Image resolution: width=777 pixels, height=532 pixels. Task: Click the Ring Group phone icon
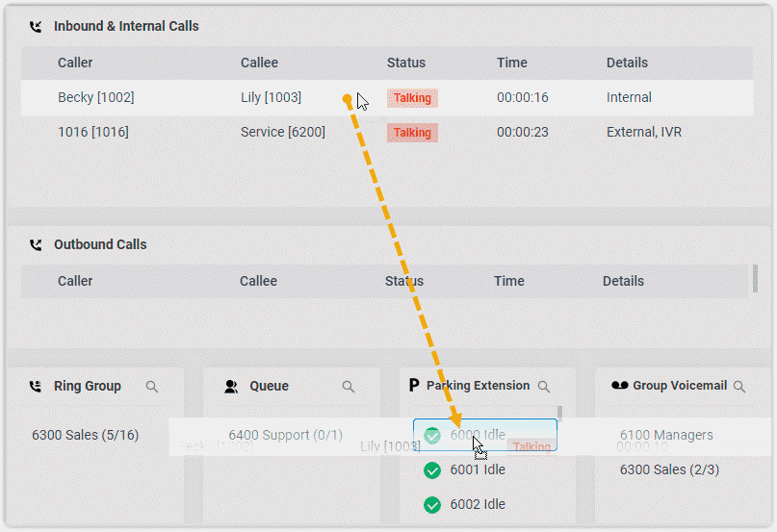[36, 387]
